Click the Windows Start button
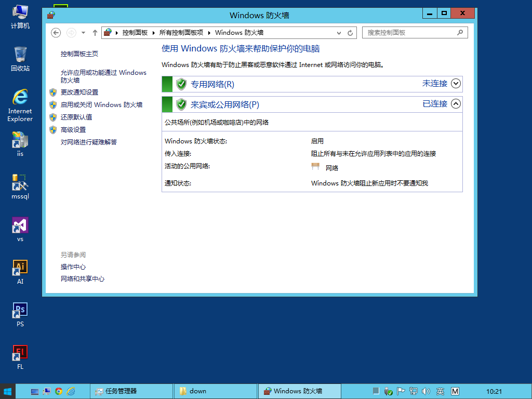Image resolution: width=532 pixels, height=399 pixels. 7,392
